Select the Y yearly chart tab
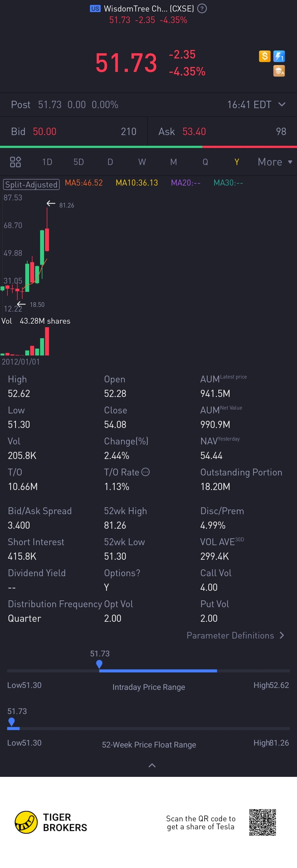This screenshot has height=868, width=297. [x=237, y=162]
